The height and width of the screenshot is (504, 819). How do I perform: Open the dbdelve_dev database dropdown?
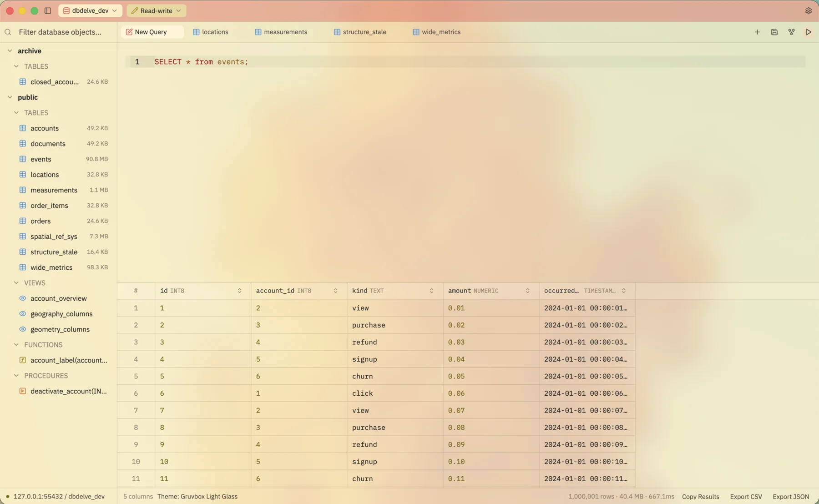pos(90,10)
